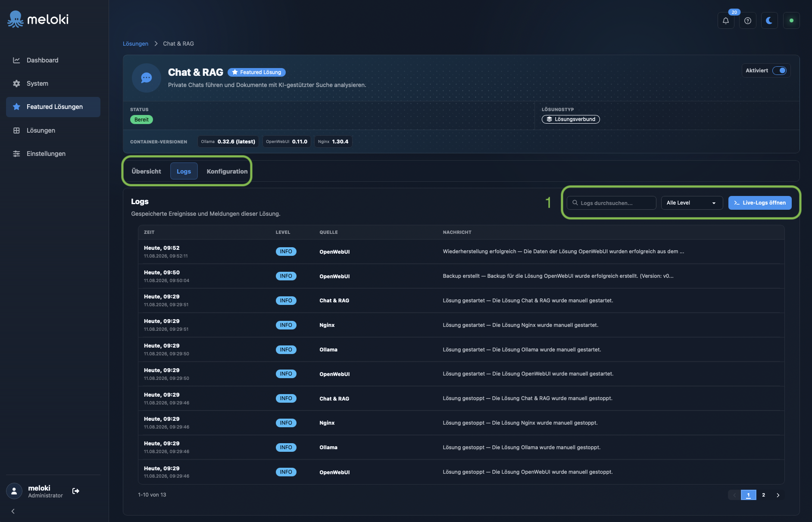Click the Lösungsverbund type badge
Viewport: 812px width, 522px height.
[571, 119]
